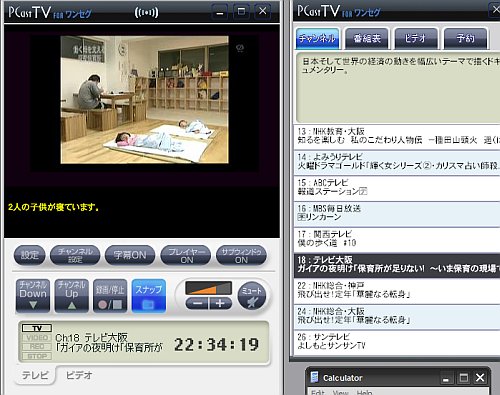Select channel 26 サンテレビ
The image size is (500, 395).
click(x=397, y=342)
